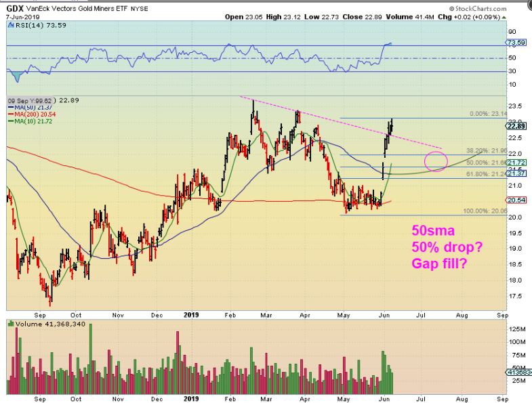The image size is (532, 403).
Task: Click the 90 level on RSI axis
Action: pos(512,32)
